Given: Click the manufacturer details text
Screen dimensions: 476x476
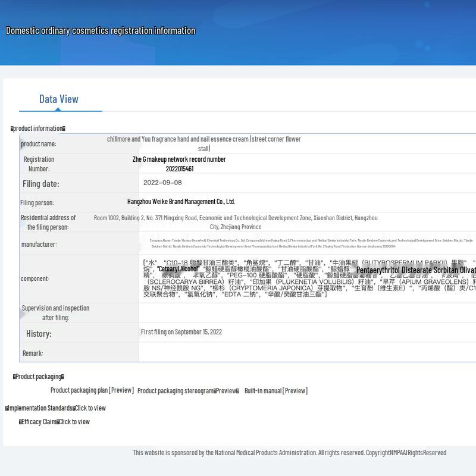Looking at the screenshot, I should point(311,243).
